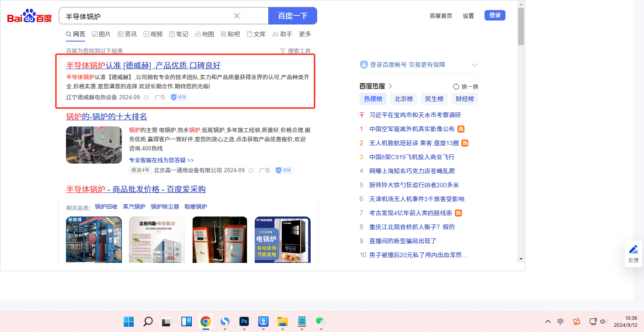
Task: Show hidden system tray icons
Action: pyautogui.click(x=547, y=322)
